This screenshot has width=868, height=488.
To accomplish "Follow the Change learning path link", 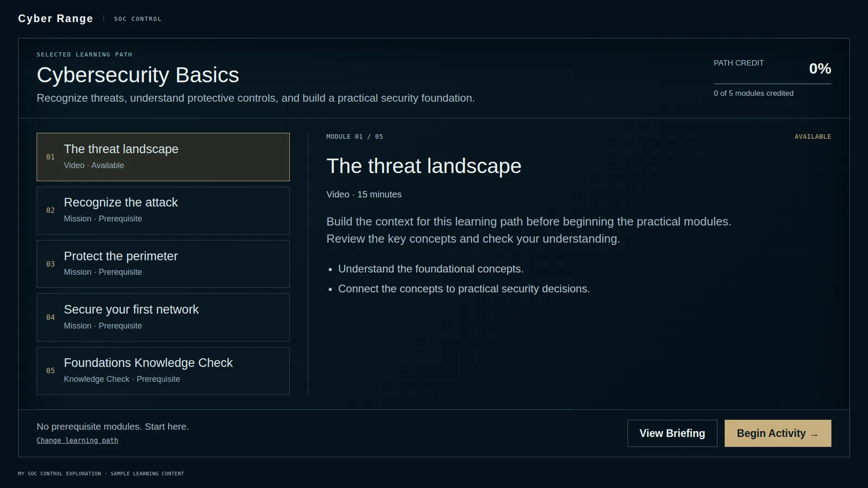I will (77, 440).
